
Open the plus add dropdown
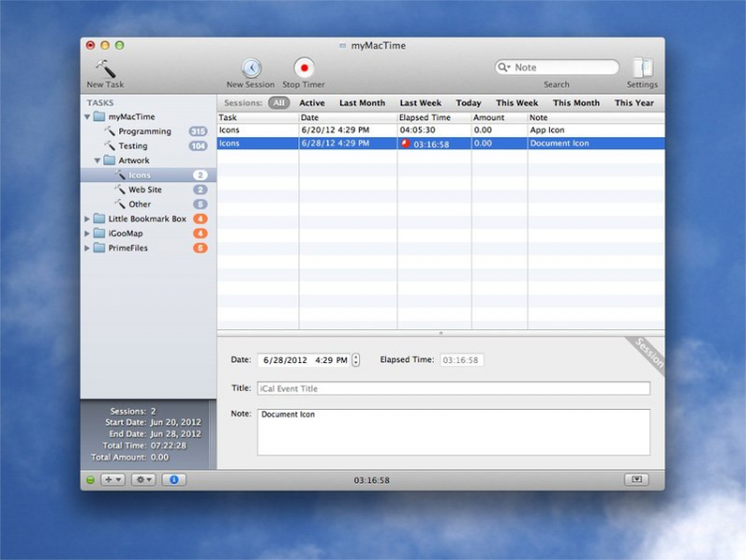click(113, 479)
